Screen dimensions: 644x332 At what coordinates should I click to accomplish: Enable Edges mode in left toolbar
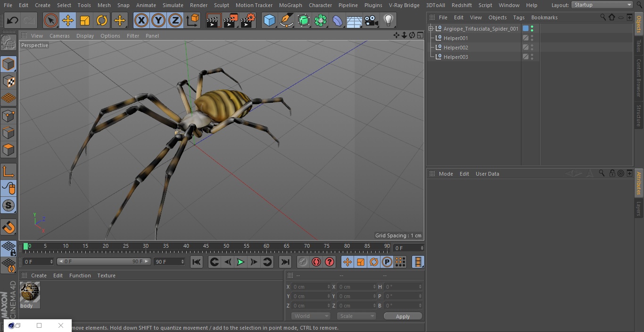tap(8, 132)
